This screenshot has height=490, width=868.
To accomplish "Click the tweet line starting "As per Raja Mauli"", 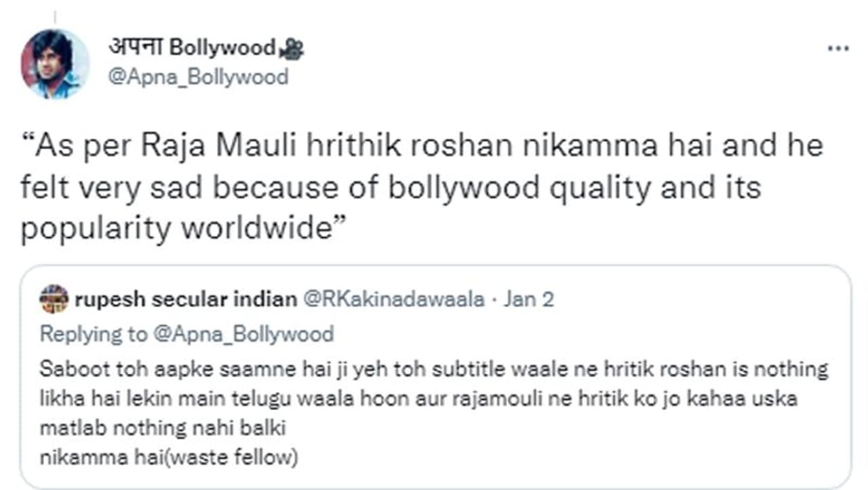I will [x=422, y=147].
